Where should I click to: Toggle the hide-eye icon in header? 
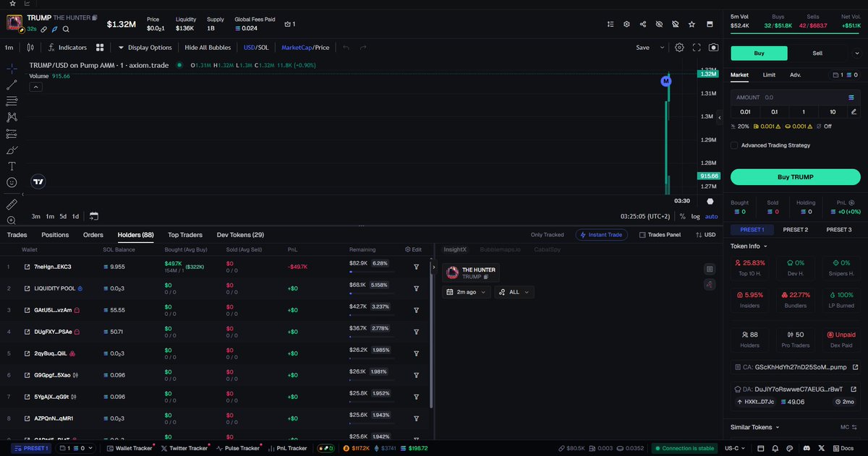click(x=659, y=24)
